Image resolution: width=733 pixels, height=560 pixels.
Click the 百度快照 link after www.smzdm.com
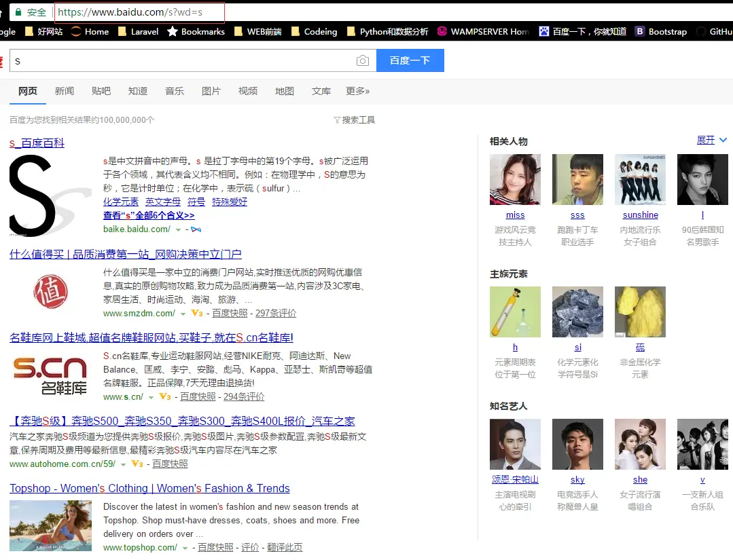(230, 313)
